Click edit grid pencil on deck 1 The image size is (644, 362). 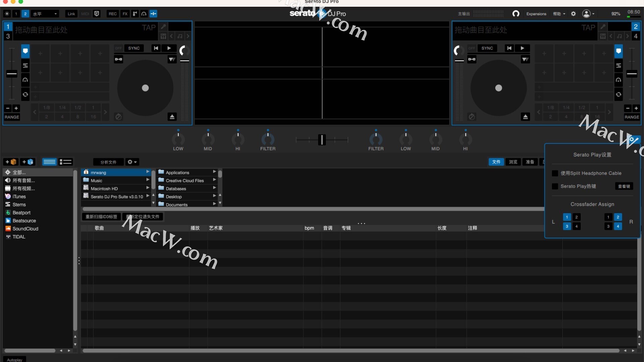pyautogui.click(x=163, y=27)
